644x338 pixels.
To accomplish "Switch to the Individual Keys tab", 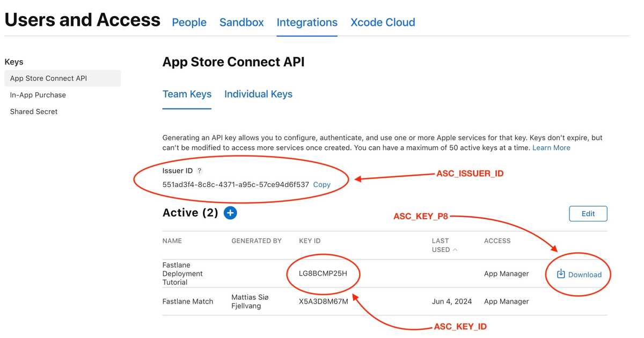I will 258,94.
